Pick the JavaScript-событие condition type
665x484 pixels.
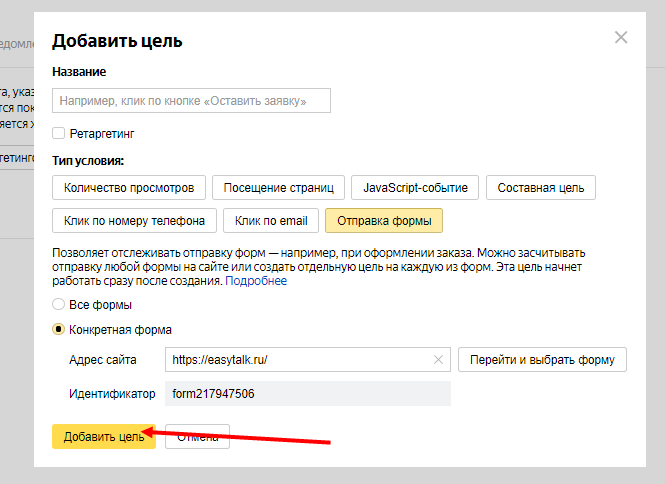click(x=416, y=187)
